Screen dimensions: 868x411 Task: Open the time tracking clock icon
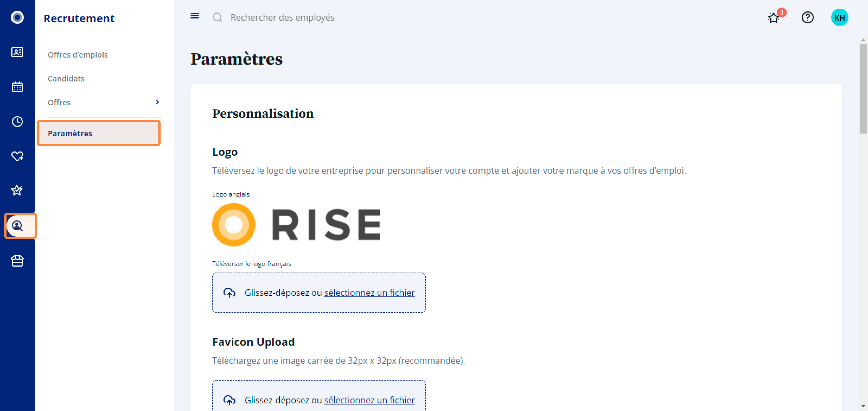coord(17,122)
